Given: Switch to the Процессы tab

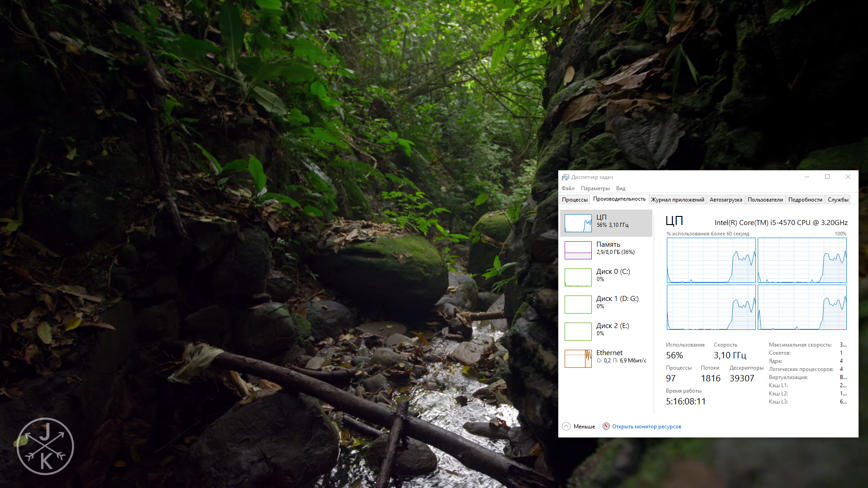Looking at the screenshot, I should [575, 200].
